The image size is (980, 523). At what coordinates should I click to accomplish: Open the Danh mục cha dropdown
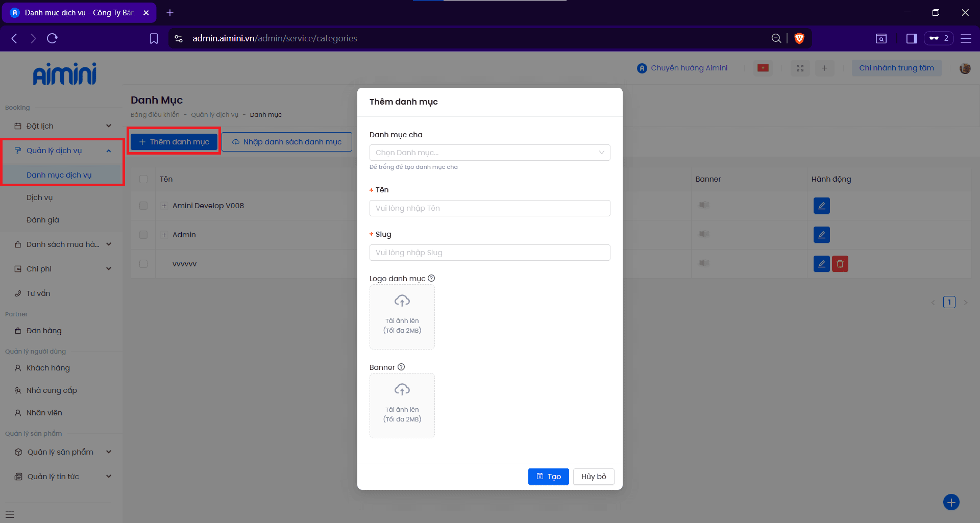coord(489,153)
